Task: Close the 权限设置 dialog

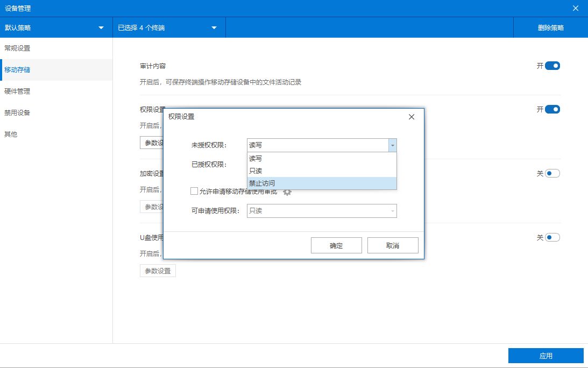Action: click(412, 117)
